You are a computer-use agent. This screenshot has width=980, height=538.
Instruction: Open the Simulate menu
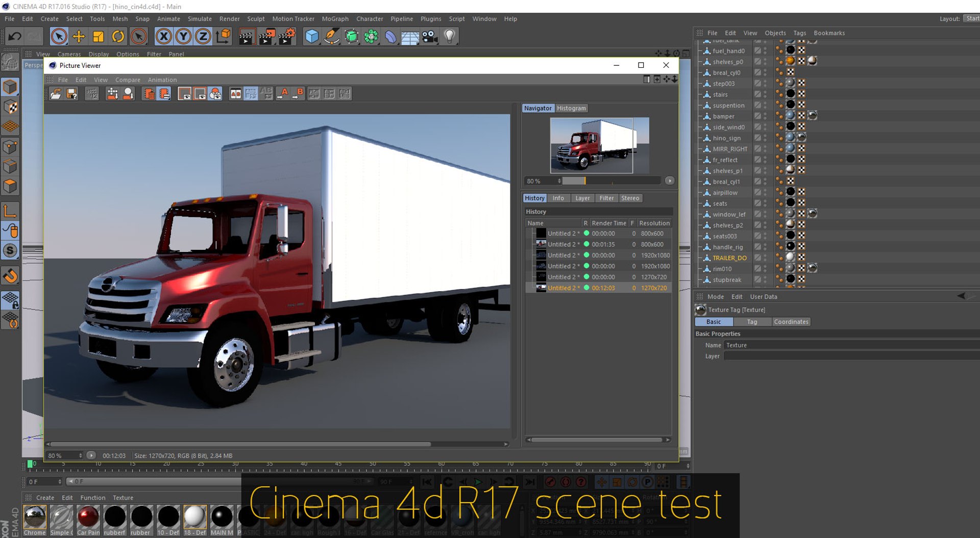pyautogui.click(x=200, y=19)
